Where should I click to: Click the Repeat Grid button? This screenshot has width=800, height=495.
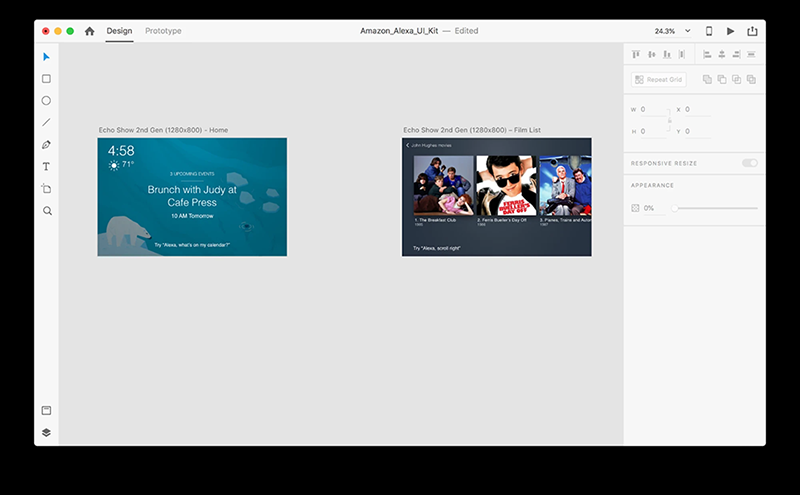pyautogui.click(x=659, y=80)
